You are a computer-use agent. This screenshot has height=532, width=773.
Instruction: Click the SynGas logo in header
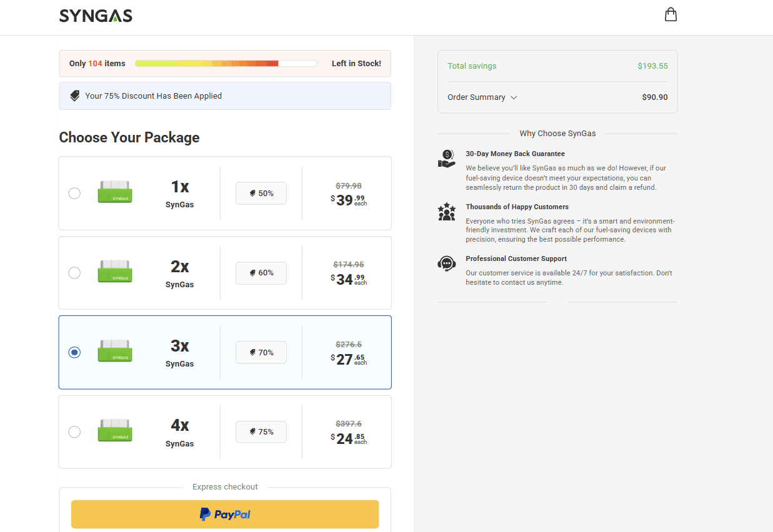[96, 16]
